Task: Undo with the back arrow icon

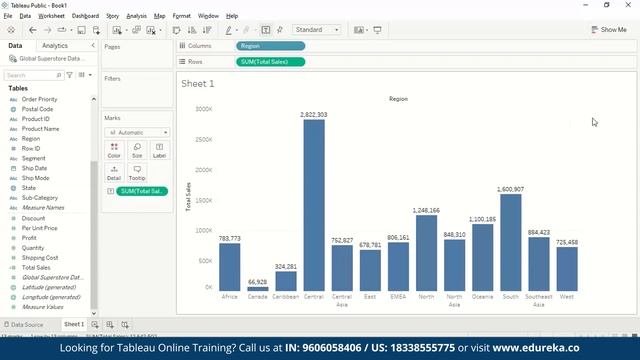Action: (33, 30)
